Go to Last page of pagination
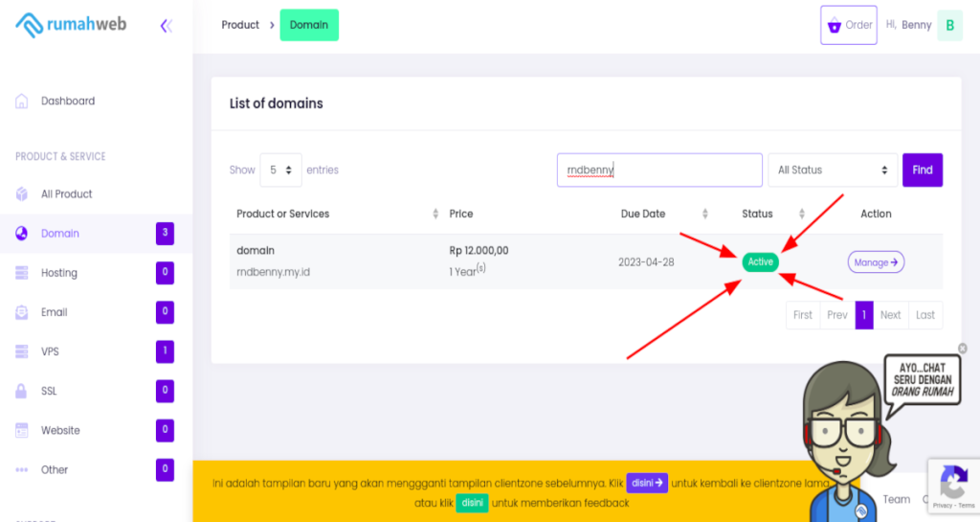Viewport: 980px width, 522px height. coord(925,315)
